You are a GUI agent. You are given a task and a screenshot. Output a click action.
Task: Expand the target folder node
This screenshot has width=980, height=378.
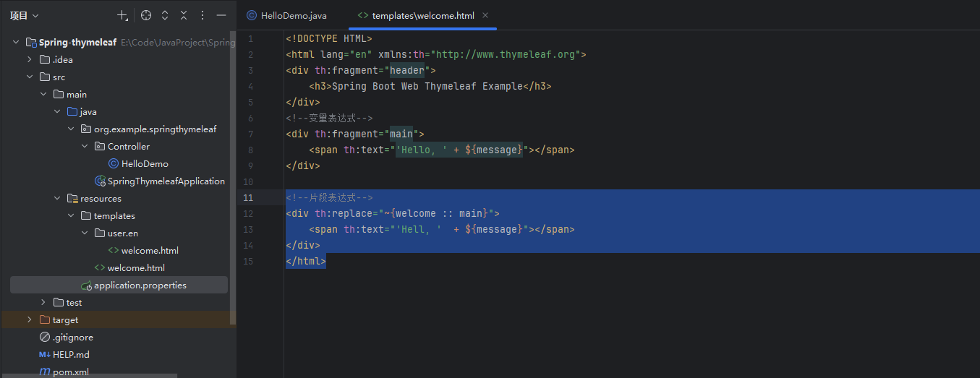tap(30, 320)
